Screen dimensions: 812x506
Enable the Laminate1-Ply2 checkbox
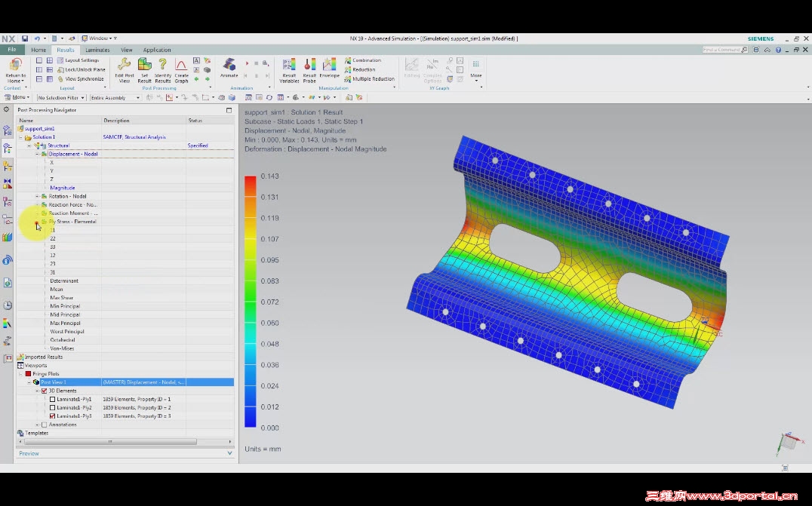[52, 408]
